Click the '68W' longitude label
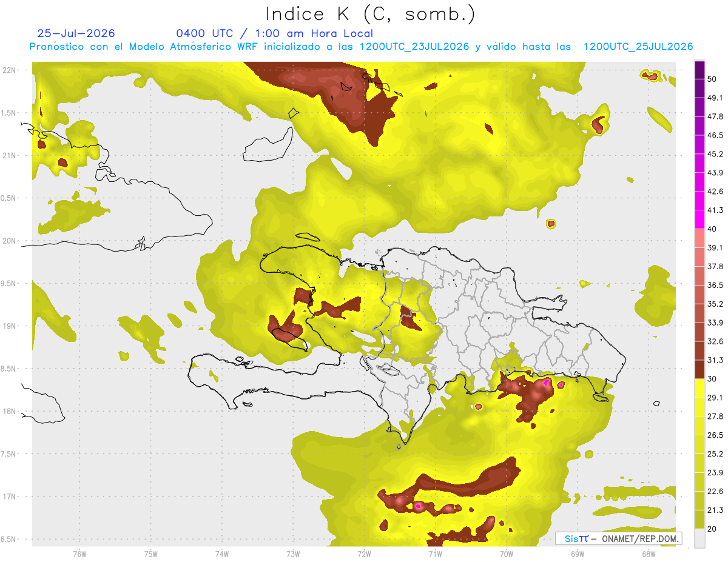The image size is (728, 562). 649,554
